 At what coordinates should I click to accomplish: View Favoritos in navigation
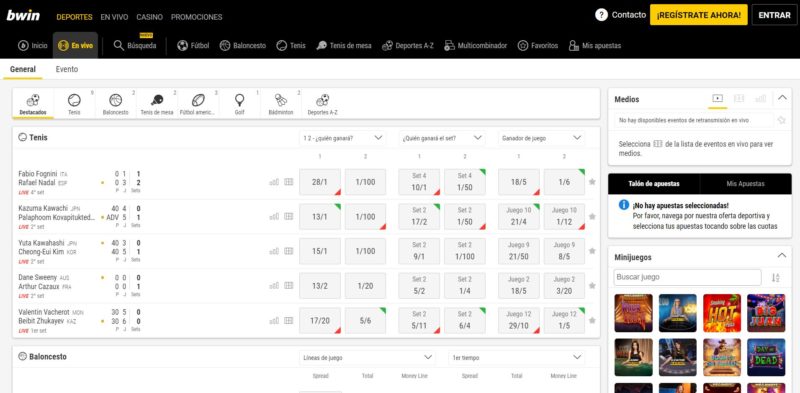pos(538,45)
